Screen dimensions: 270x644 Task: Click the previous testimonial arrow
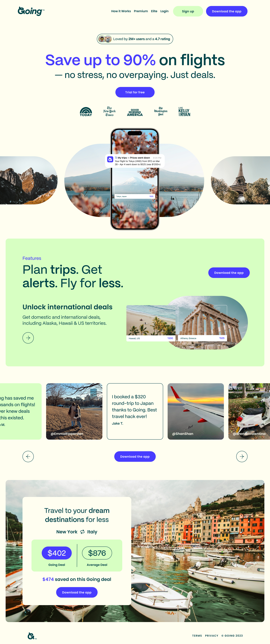coord(28,456)
